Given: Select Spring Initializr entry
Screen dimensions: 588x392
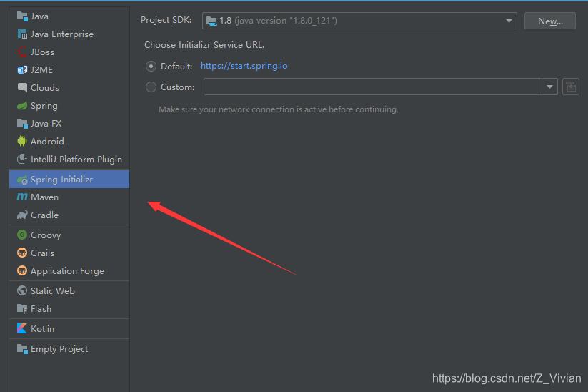Looking at the screenshot, I should tap(69, 180).
